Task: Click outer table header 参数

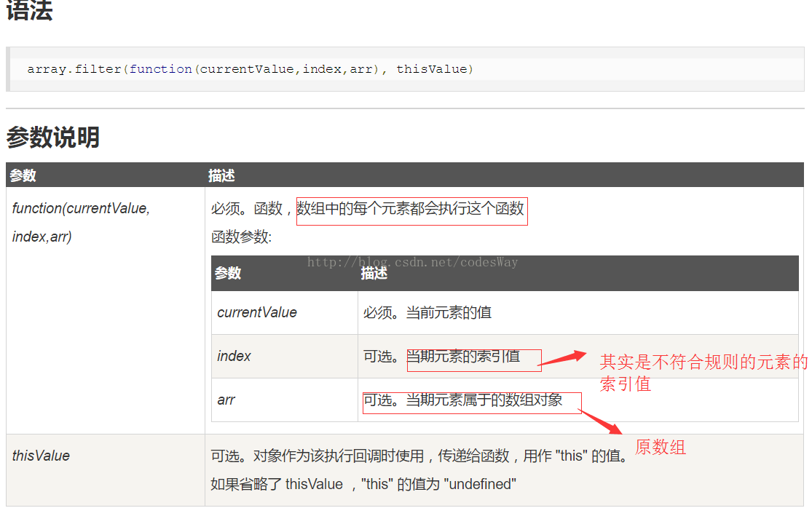Action: pyautogui.click(x=23, y=175)
